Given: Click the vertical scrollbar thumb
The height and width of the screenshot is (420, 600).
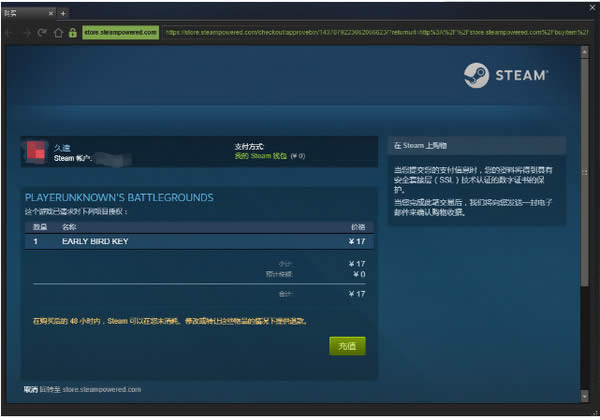Looking at the screenshot, I should (584, 172).
